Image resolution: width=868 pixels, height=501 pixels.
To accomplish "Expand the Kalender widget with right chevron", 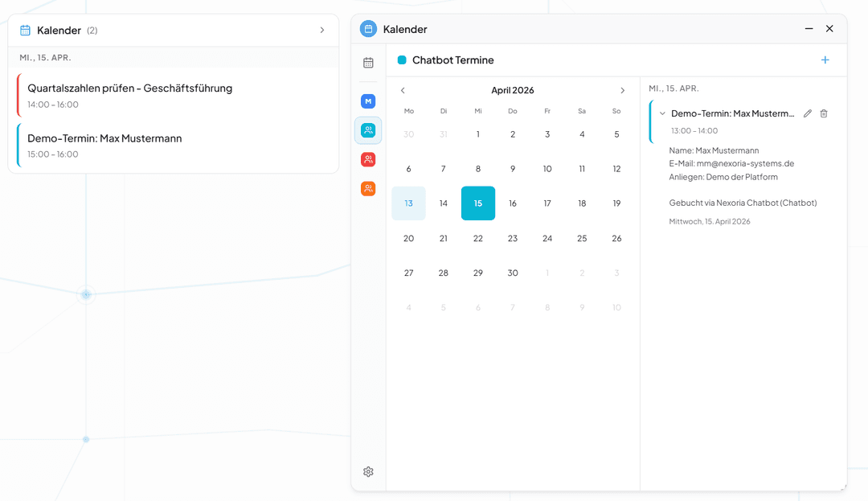I will point(322,30).
